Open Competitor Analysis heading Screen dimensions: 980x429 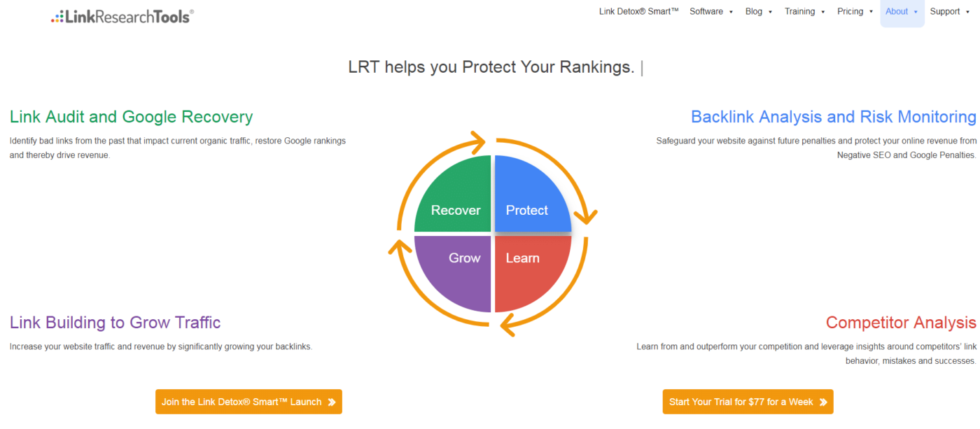(901, 323)
